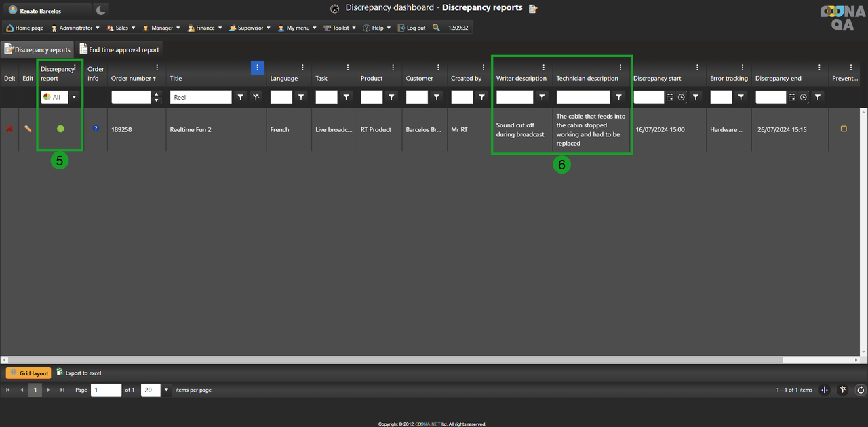
Task: Expand the items per page dropdown
Action: [x=166, y=390]
